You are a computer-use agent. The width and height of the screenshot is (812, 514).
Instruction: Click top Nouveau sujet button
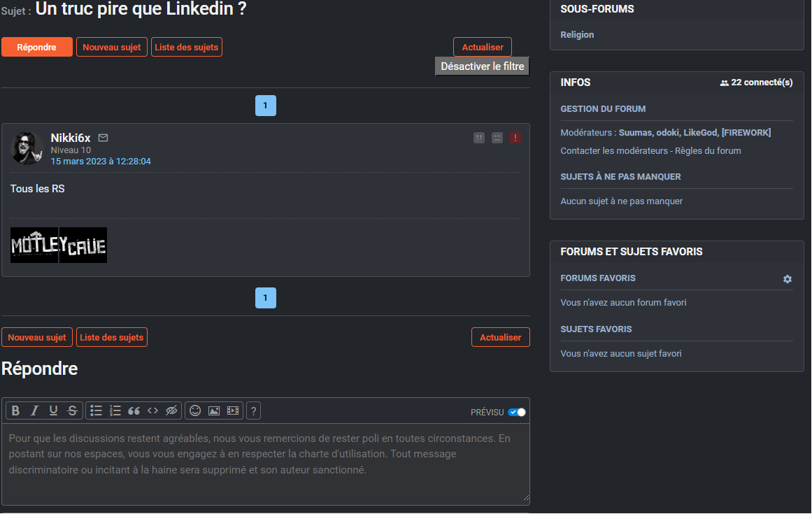pyautogui.click(x=112, y=47)
